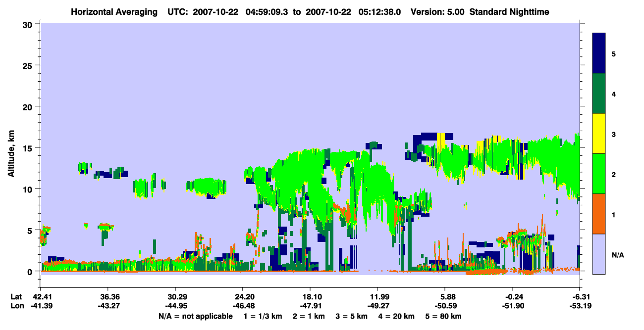This screenshot has width=644, height=330.
Task: Click the 'Lon' axis row label
Action: point(16,306)
